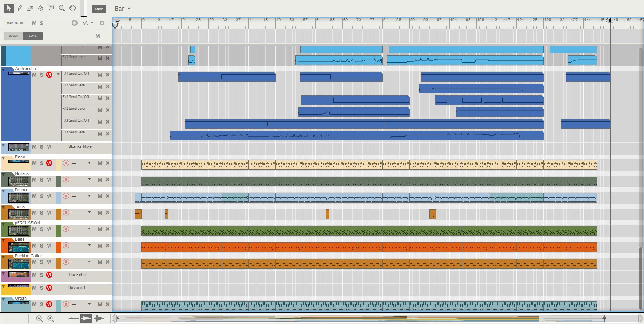Select the Hand tool

point(72,8)
